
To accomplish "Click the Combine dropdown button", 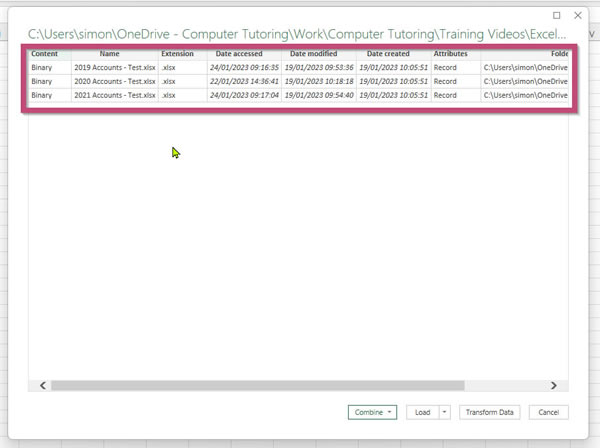I will [x=372, y=412].
